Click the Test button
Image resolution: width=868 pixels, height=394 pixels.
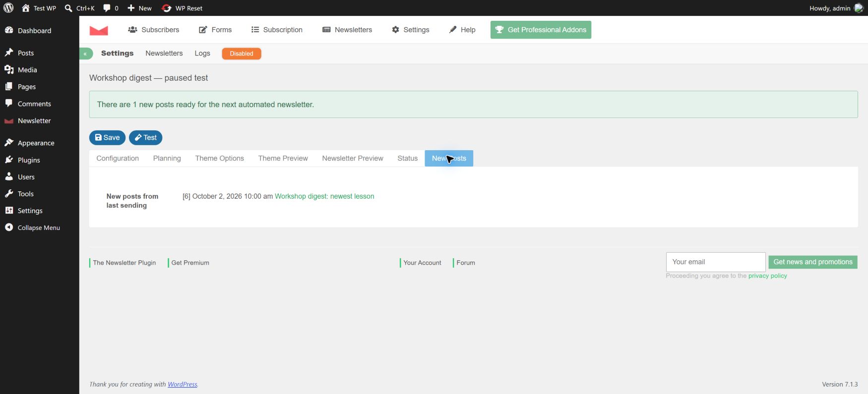click(146, 138)
